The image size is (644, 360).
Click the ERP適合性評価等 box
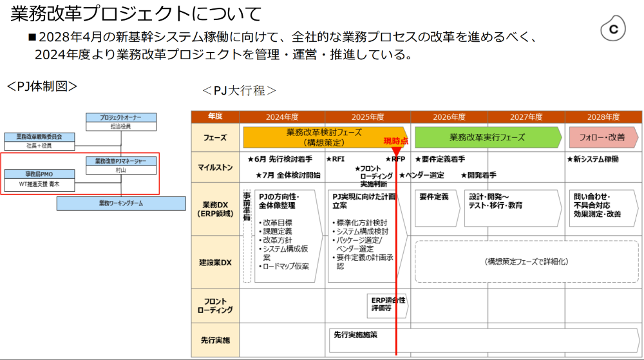389,304
